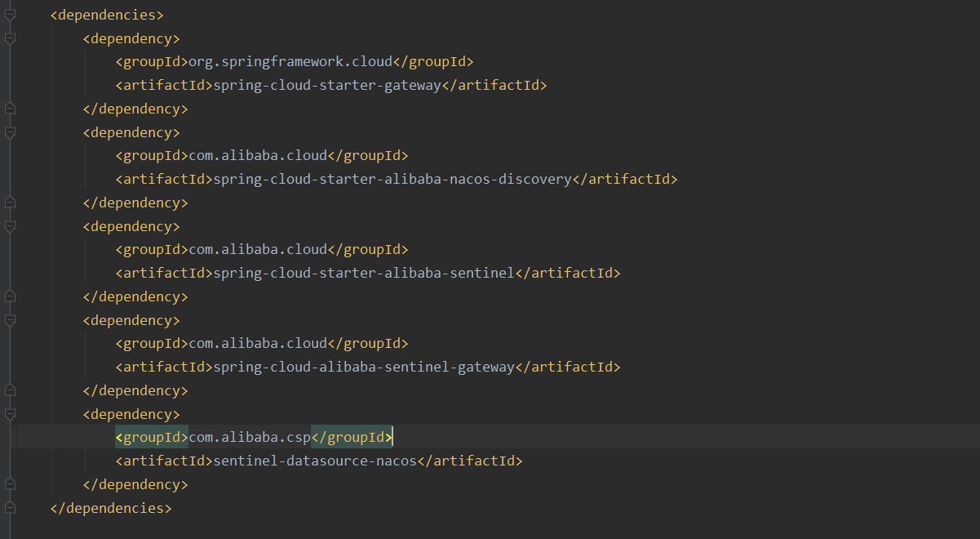
Task: Click the org.springframework.cloud groupId value
Action: pyautogui.click(x=290, y=62)
